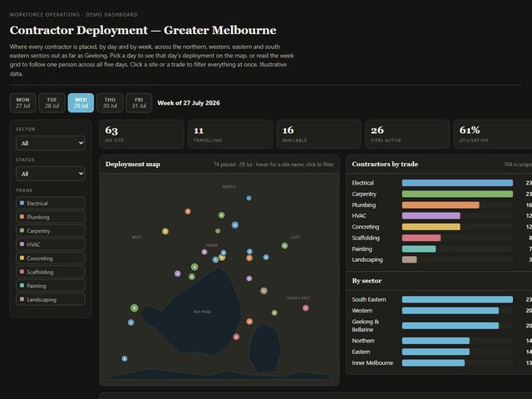This screenshot has width=532, height=399.
Task: Click the yellow Concreting bar in the trade chart
Action: [x=431, y=227]
